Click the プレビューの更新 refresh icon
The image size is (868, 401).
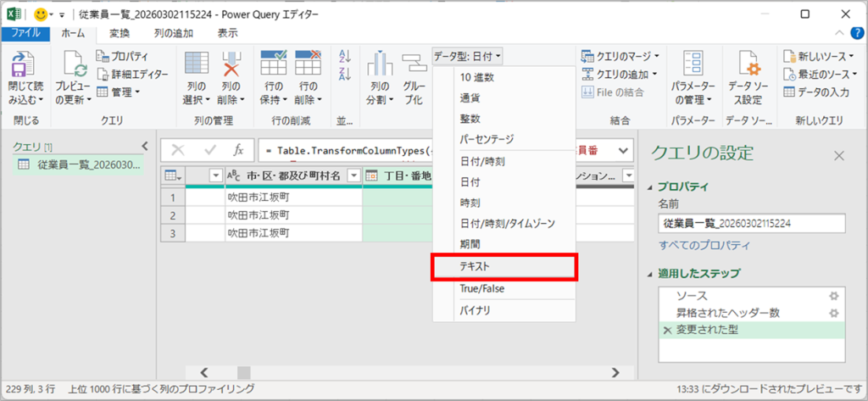pyautogui.click(x=73, y=66)
